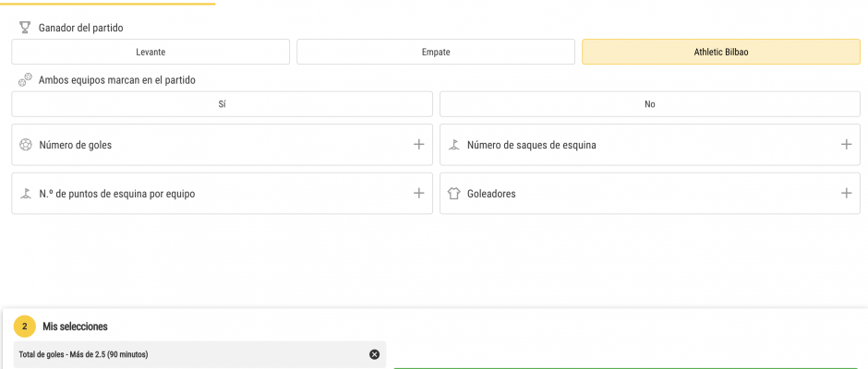868x369 pixels.
Task: Click the Goleadores label
Action: tap(491, 194)
